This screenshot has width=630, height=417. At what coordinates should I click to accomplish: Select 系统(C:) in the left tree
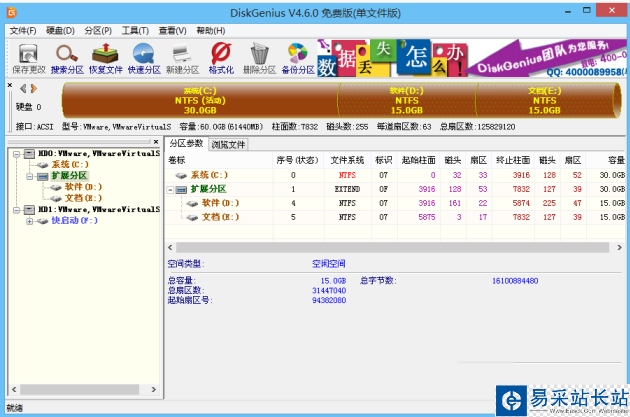tap(70, 164)
